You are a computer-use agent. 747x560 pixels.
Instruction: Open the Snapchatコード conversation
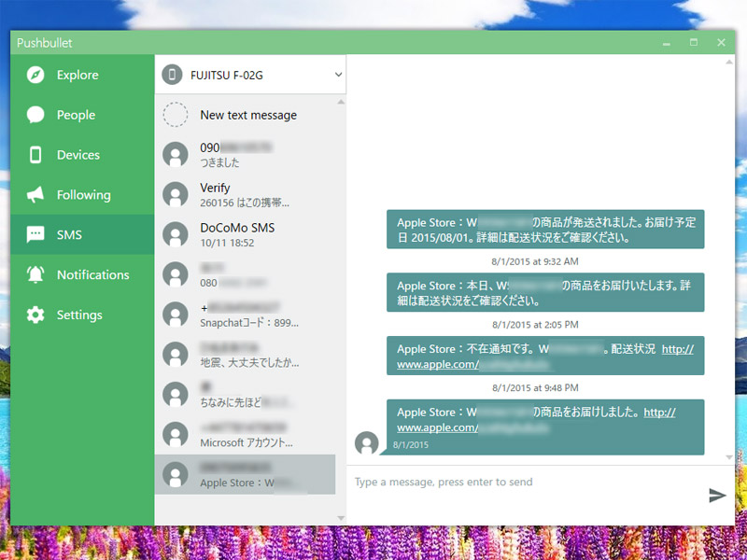(246, 315)
